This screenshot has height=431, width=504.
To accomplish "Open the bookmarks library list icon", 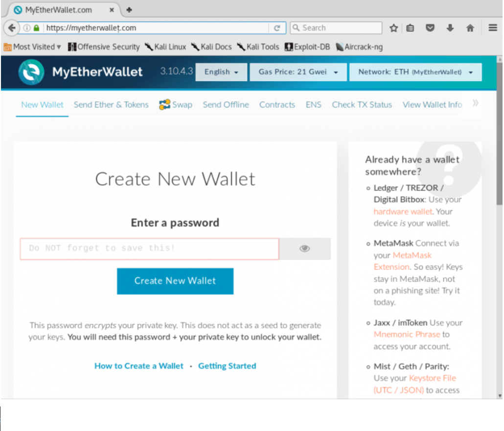I will pos(410,28).
